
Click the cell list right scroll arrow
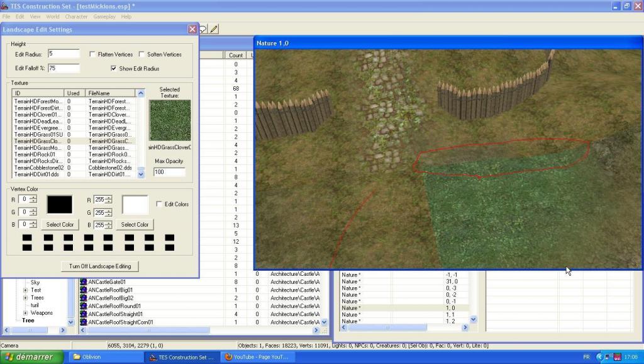pos(465,328)
